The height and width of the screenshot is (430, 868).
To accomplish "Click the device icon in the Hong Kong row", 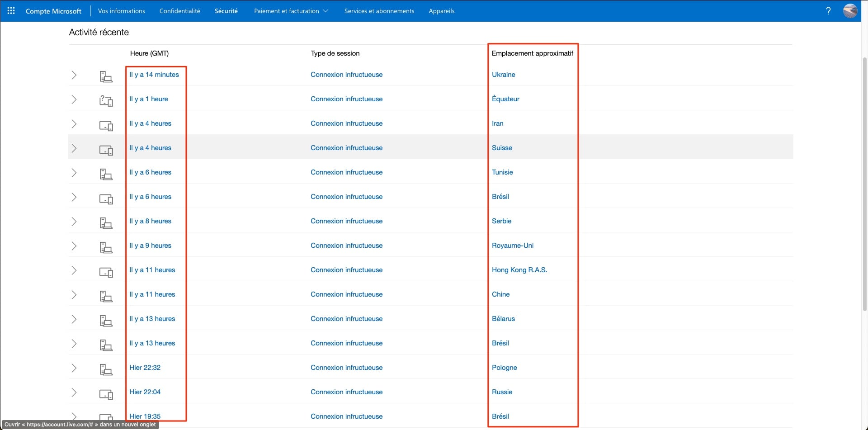I will pos(106,272).
